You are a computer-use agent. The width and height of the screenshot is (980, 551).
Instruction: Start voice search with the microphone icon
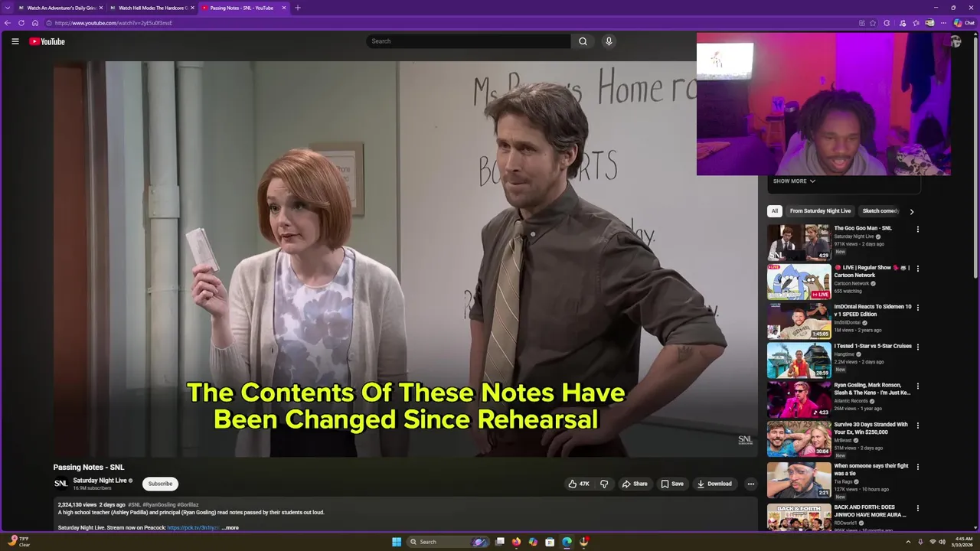[x=609, y=41]
